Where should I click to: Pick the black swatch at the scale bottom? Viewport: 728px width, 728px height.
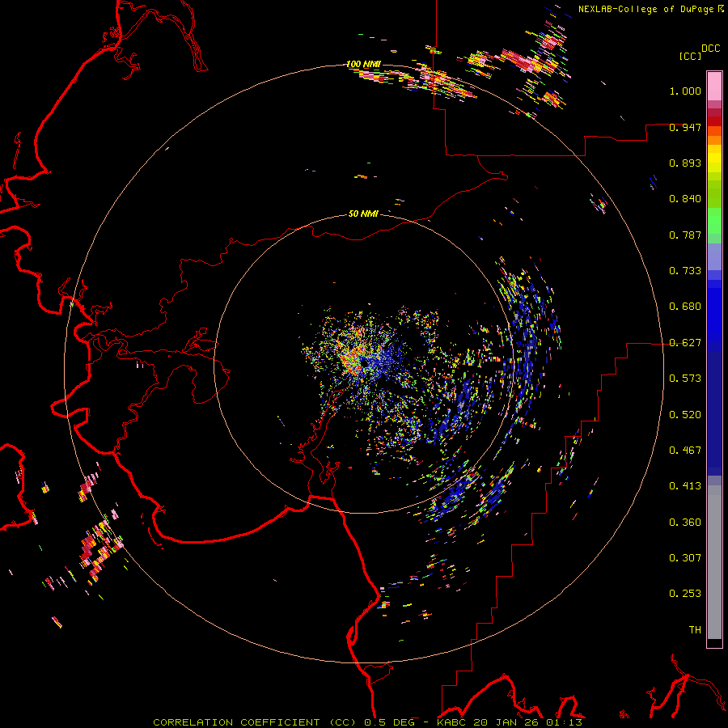click(714, 642)
